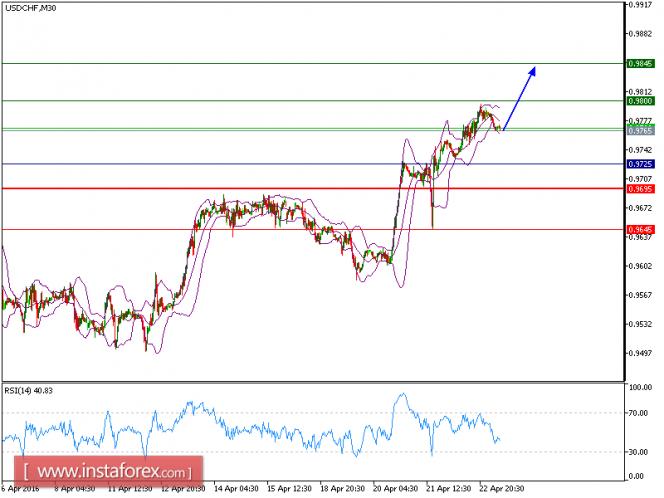This screenshot has width=664, height=498.
Task: Select the 0.9882 price axis value
Action: pyautogui.click(x=640, y=34)
